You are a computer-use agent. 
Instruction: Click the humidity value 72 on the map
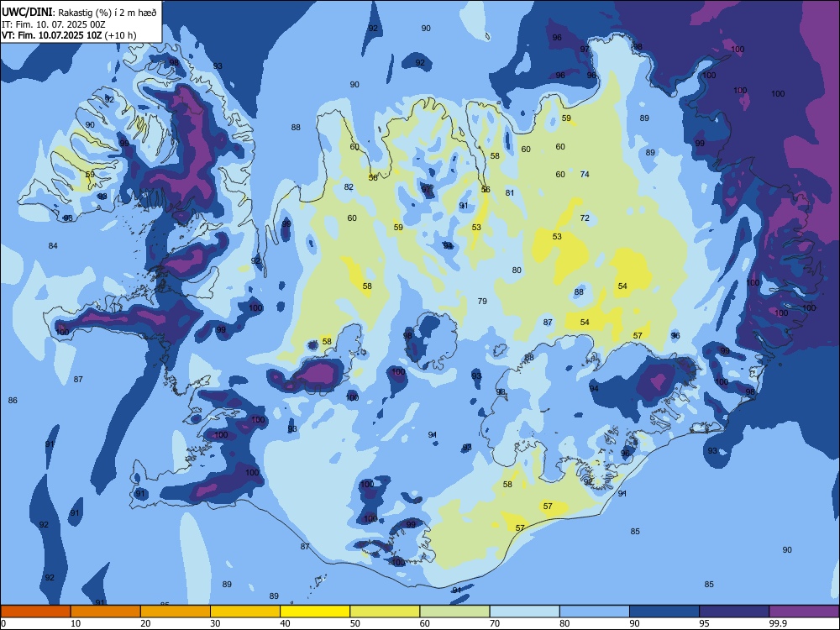coord(585,218)
